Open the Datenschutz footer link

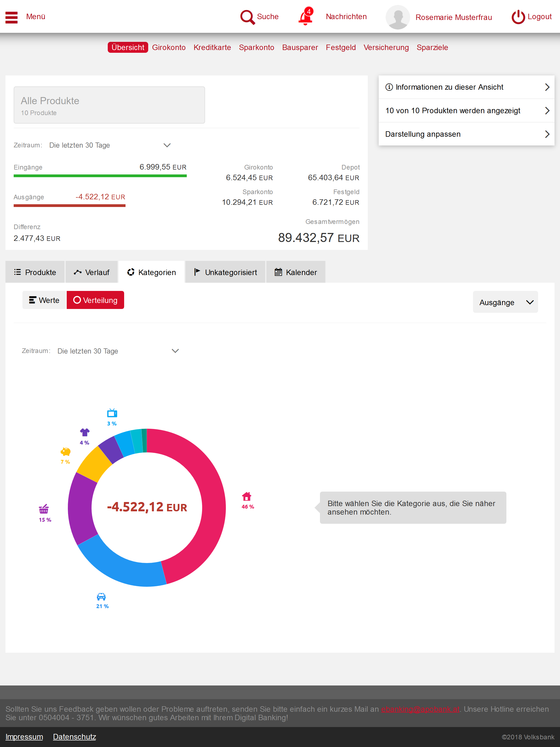point(75,737)
